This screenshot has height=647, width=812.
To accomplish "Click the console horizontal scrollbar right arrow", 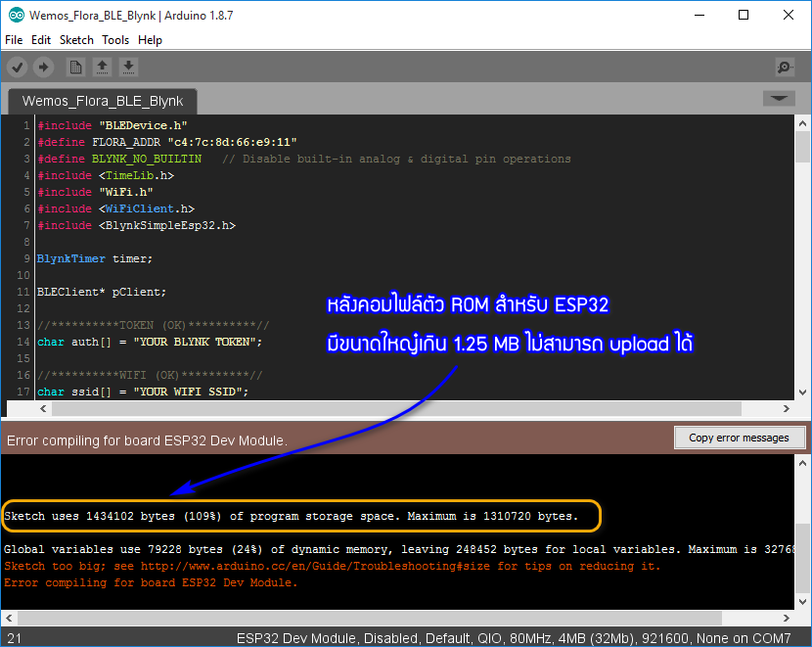I will [787, 618].
